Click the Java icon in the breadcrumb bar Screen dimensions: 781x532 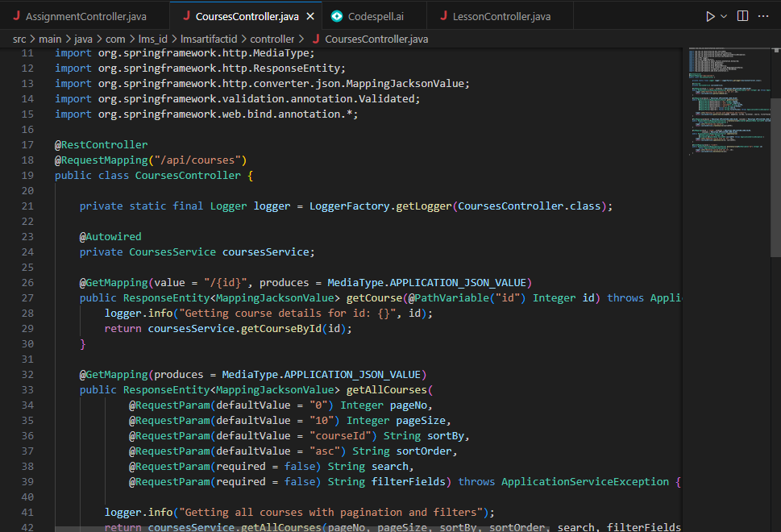pos(317,39)
